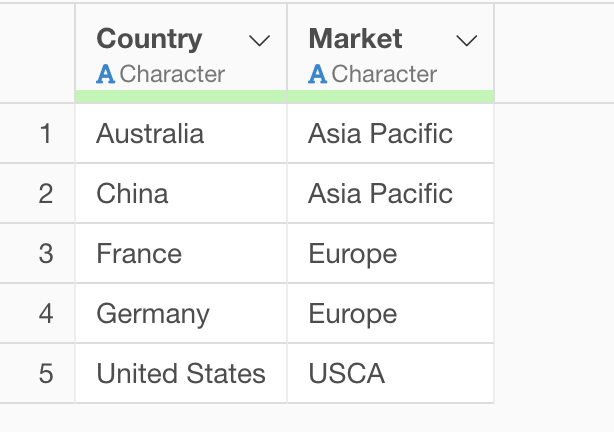Click the United States cell

click(x=181, y=374)
